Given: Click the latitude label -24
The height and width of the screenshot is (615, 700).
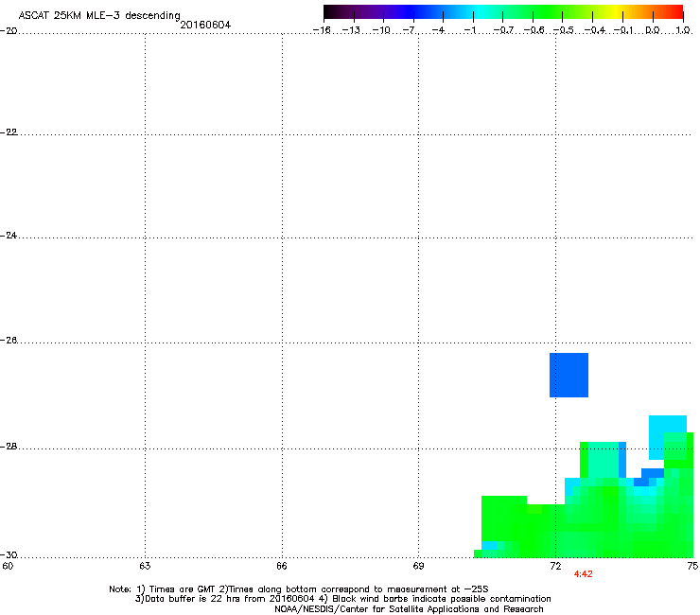Looking at the screenshot, I should coord(9,235).
